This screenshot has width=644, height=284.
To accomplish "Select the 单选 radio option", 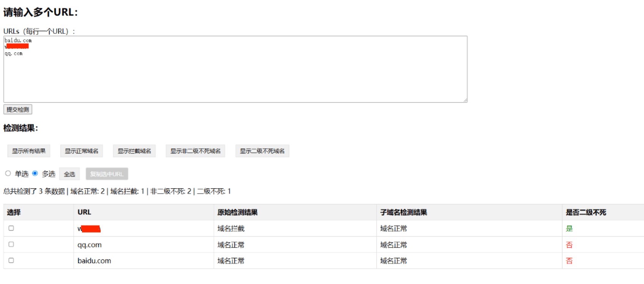I will coord(8,173).
